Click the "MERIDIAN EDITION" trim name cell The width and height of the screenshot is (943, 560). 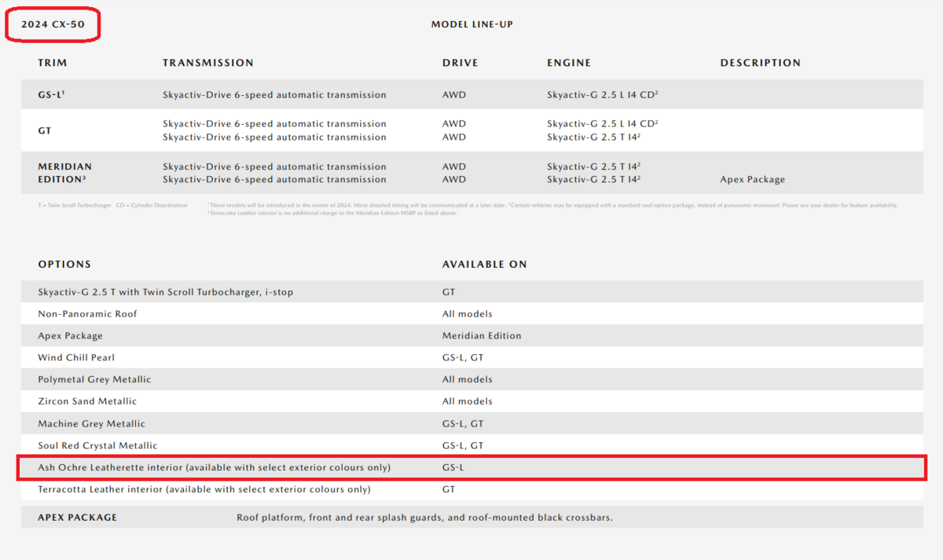(x=64, y=173)
